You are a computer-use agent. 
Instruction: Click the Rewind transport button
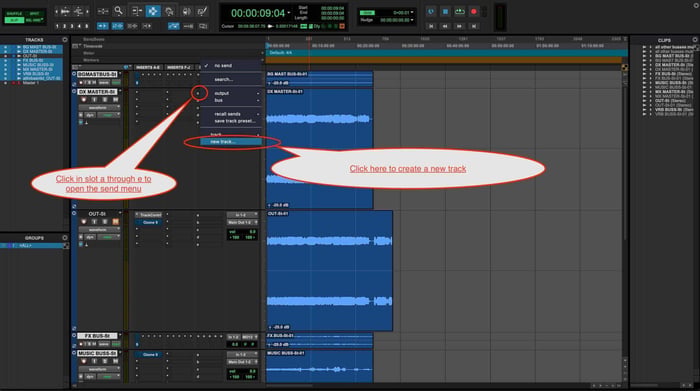point(445,26)
